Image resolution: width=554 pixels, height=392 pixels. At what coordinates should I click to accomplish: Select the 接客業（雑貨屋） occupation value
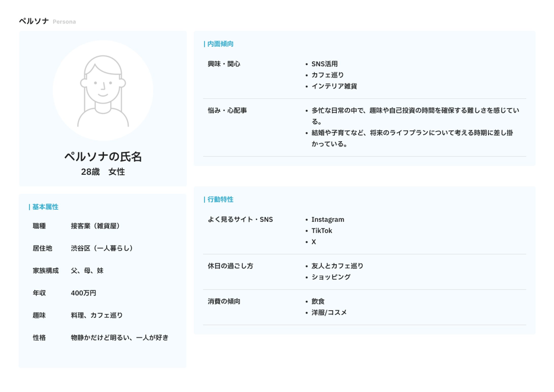click(95, 226)
